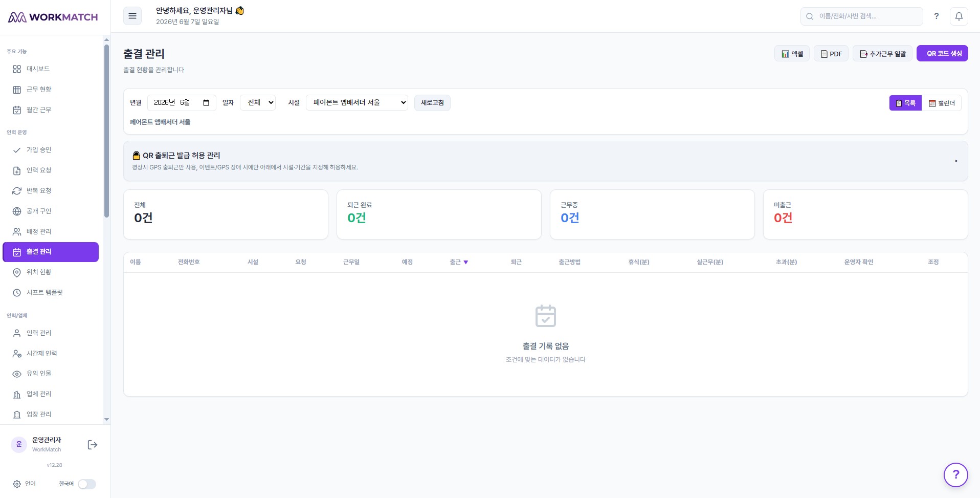Click sidebar scrollbar down arrow
Image resolution: width=980 pixels, height=498 pixels.
click(106, 419)
